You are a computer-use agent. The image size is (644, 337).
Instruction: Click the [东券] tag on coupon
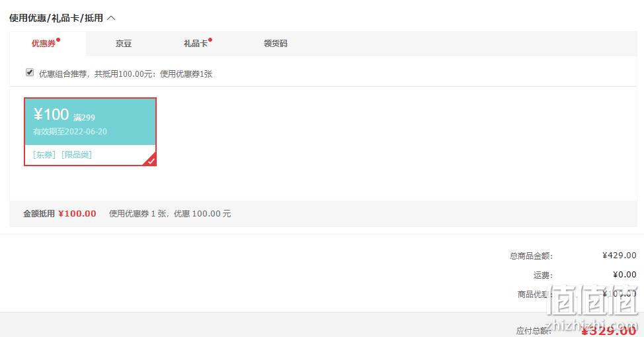click(x=44, y=155)
